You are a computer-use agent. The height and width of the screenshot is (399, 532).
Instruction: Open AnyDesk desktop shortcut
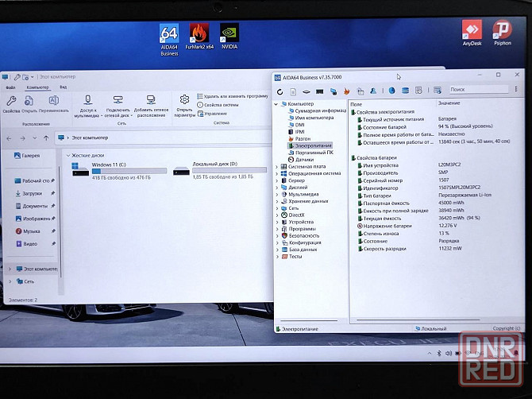click(x=472, y=33)
